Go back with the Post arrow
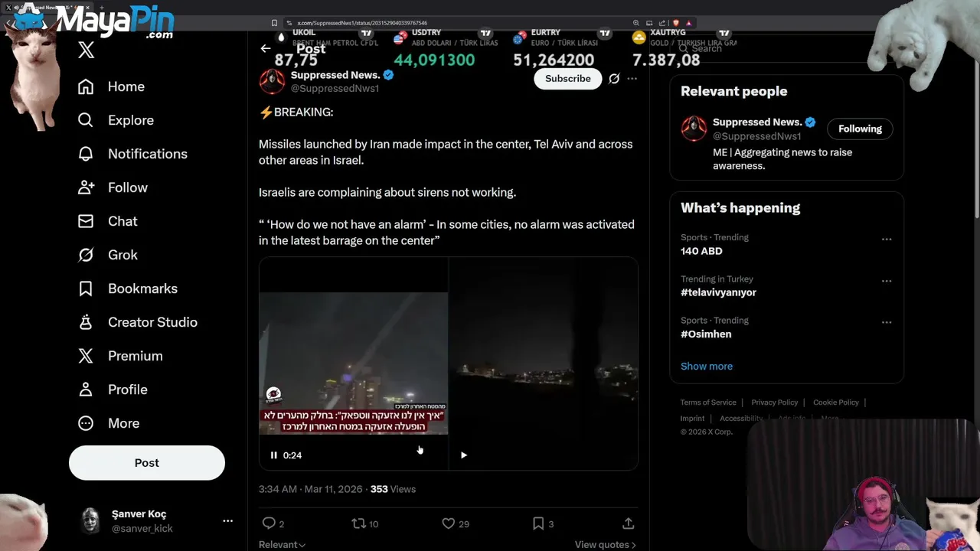 [266, 48]
